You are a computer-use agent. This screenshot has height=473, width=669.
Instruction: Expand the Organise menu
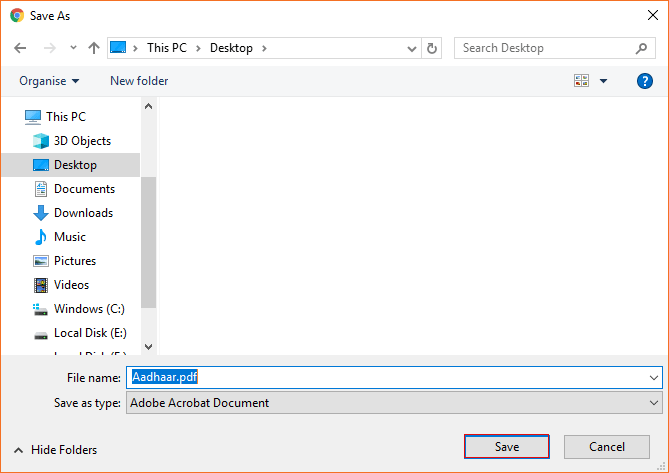click(x=49, y=81)
